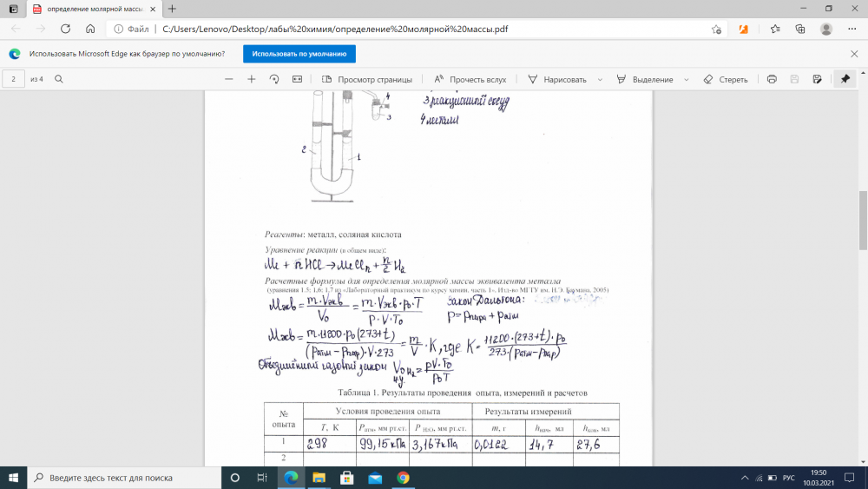Screen dimensions: 868x489
Task: Save the PDF with floppy icon
Action: click(x=794, y=79)
